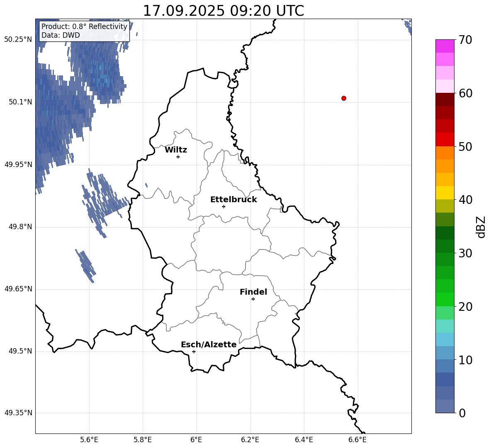491x448 pixels.
Task: Click the colorbar tick value 10
Action: (x=465, y=360)
